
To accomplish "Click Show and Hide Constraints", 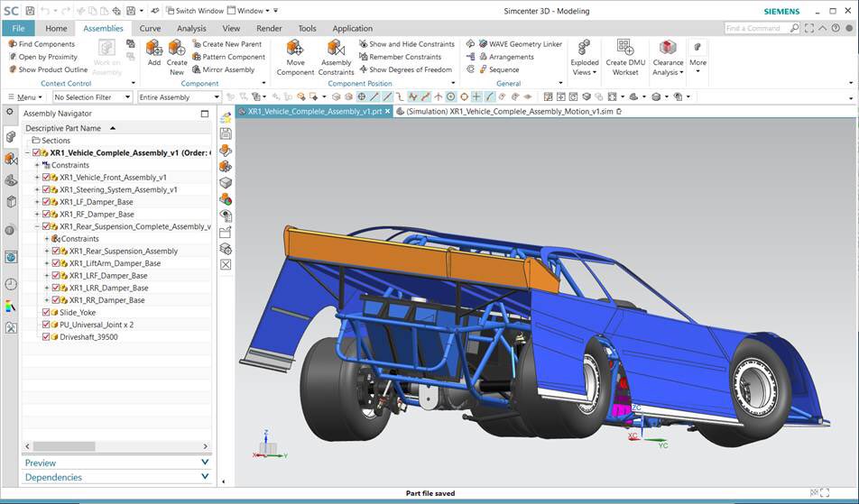I will click(406, 44).
